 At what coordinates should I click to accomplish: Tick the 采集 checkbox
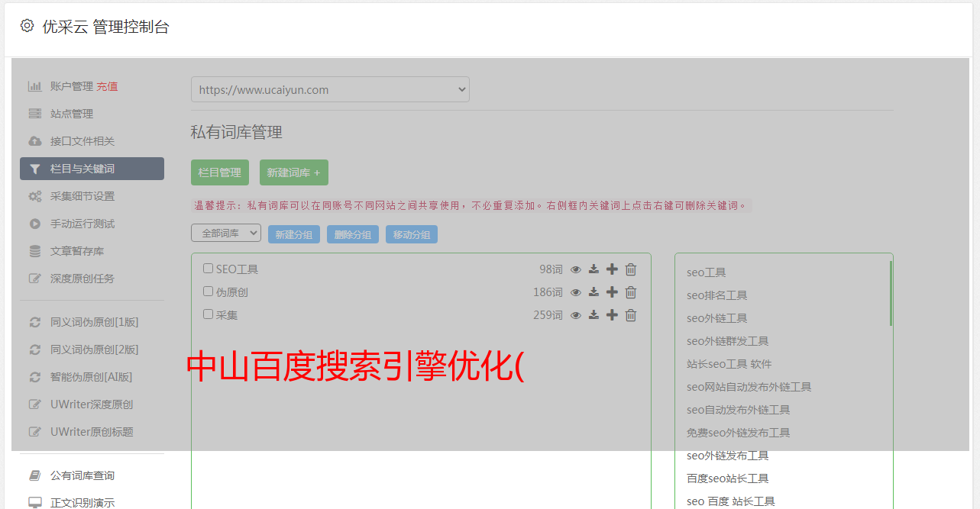pos(208,314)
